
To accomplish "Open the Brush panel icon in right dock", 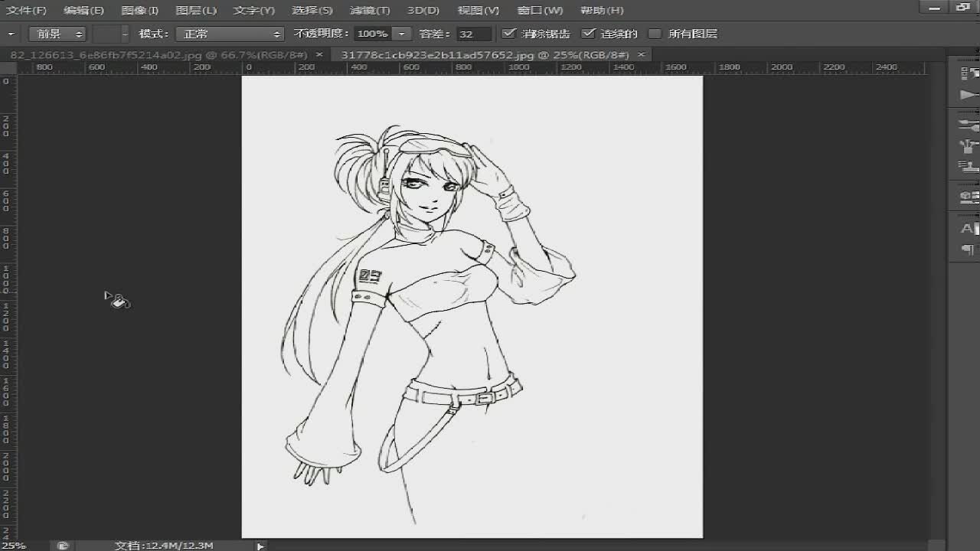I will [x=969, y=124].
